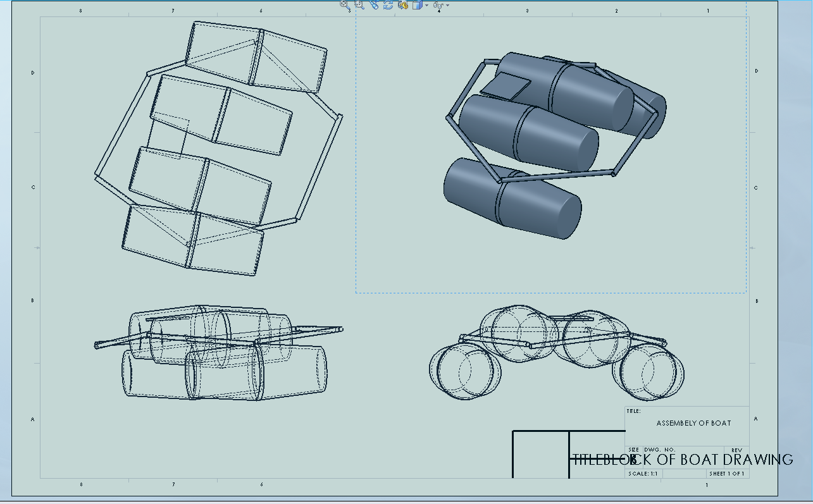This screenshot has width=813, height=504.
Task: Click the flat plate on shaded model
Action: tap(506, 86)
